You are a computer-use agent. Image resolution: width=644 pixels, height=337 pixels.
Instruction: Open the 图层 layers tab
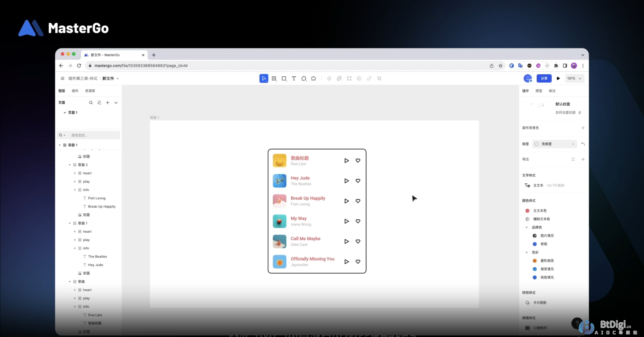point(62,91)
